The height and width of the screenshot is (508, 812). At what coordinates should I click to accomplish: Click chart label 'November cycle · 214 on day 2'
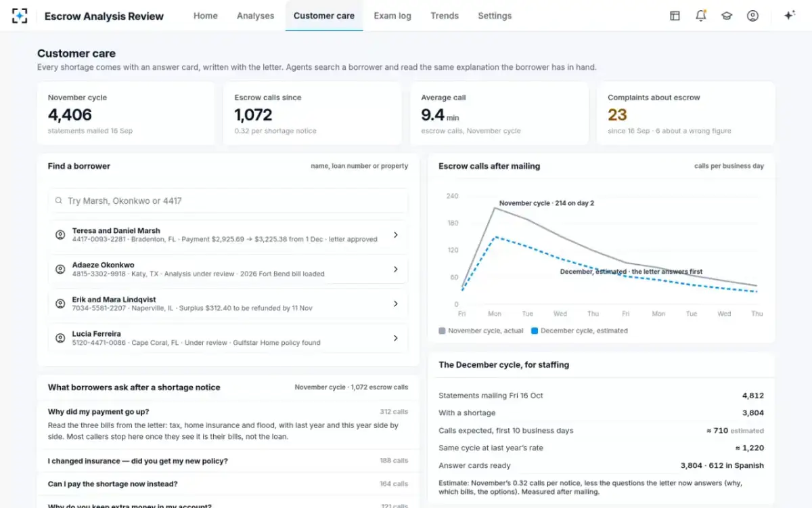click(547, 203)
